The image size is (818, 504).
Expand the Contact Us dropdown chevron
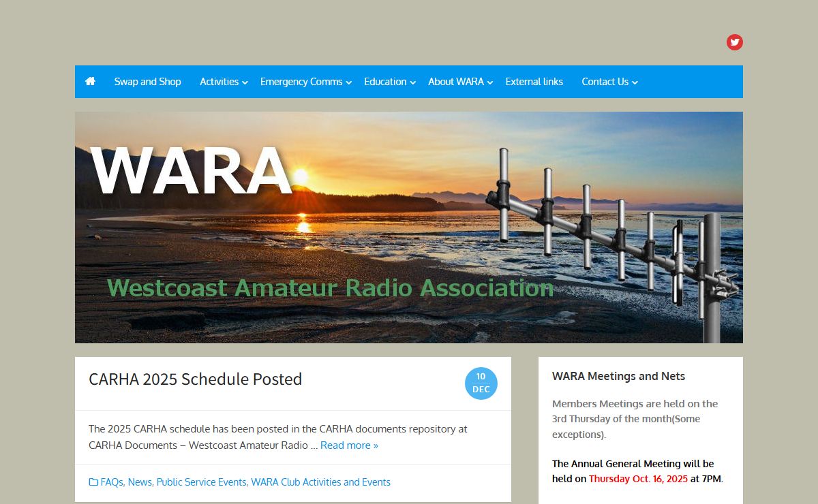coord(635,82)
